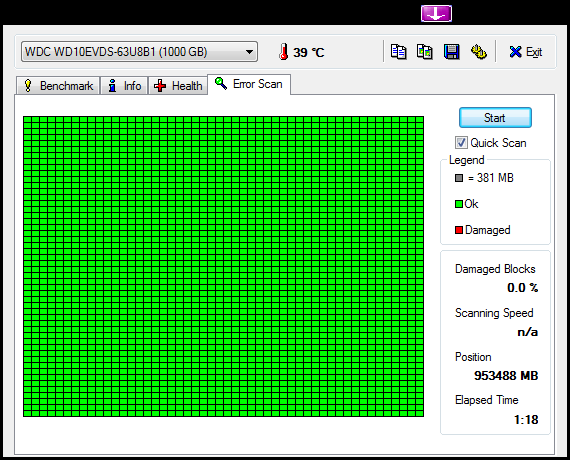Viewport: 570px width, 460px height.
Task: Click the magnifier icon on Error Scan tab
Action: (221, 83)
